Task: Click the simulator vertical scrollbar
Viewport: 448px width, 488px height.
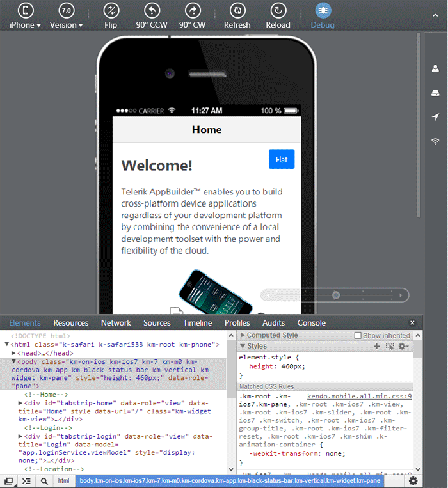Action: click(419, 125)
